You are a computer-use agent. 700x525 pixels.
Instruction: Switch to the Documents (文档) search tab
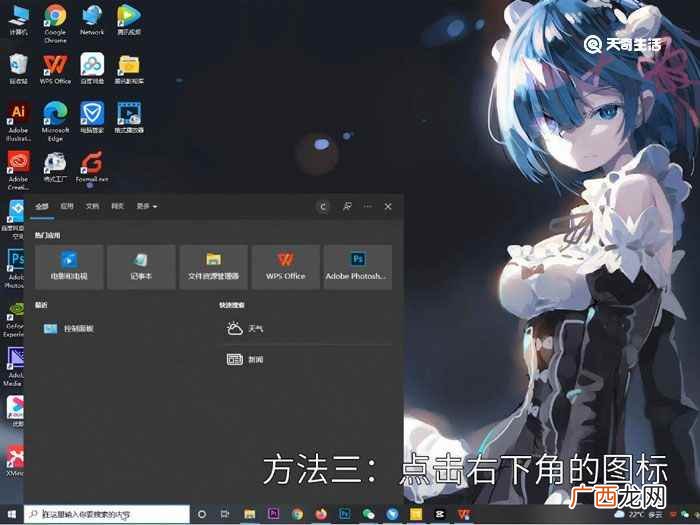(92, 206)
